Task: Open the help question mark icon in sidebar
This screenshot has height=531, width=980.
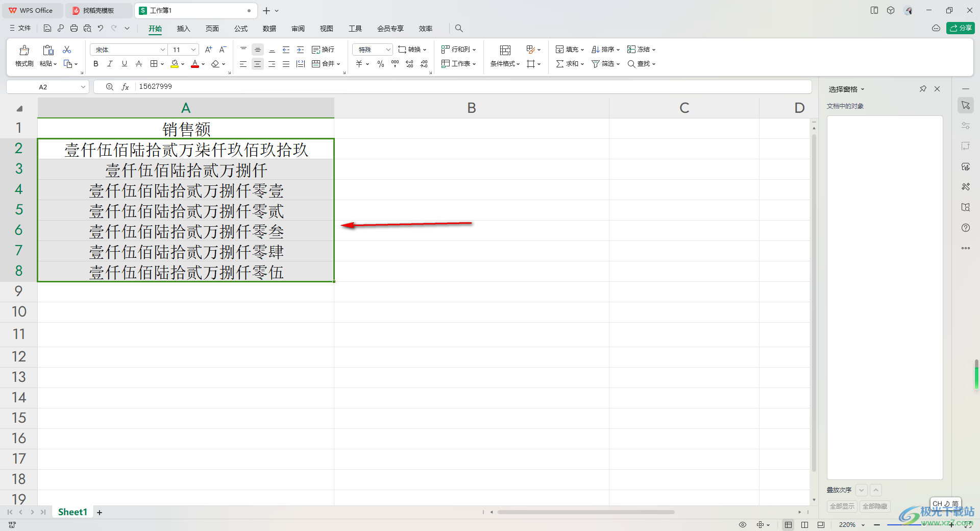Action: pyautogui.click(x=966, y=228)
